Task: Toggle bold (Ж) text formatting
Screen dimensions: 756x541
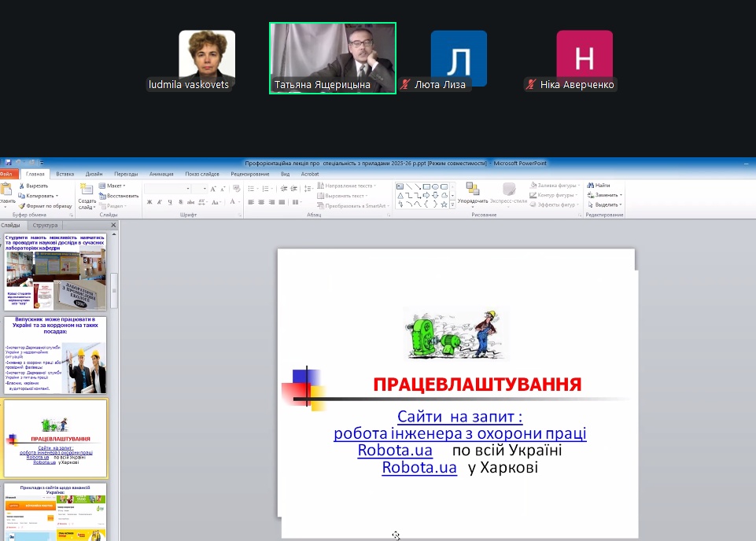Action: point(149,203)
